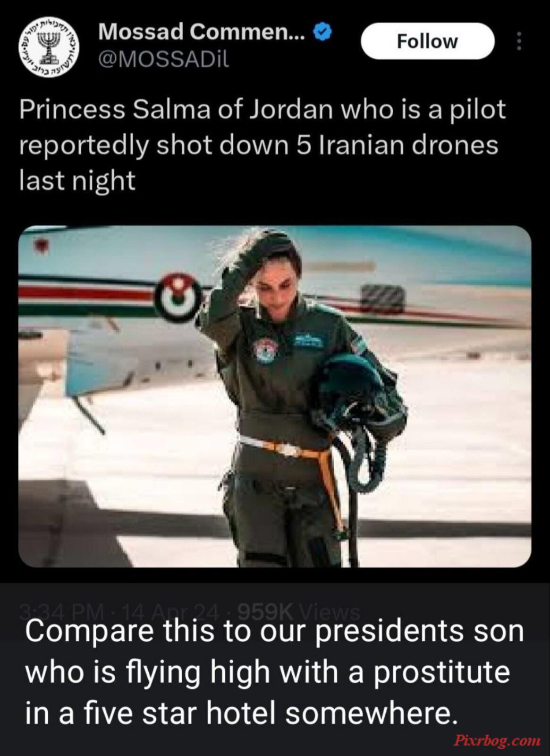Viewport: 550px width, 756px height.
Task: View the 959K Views count
Action: coord(300,612)
